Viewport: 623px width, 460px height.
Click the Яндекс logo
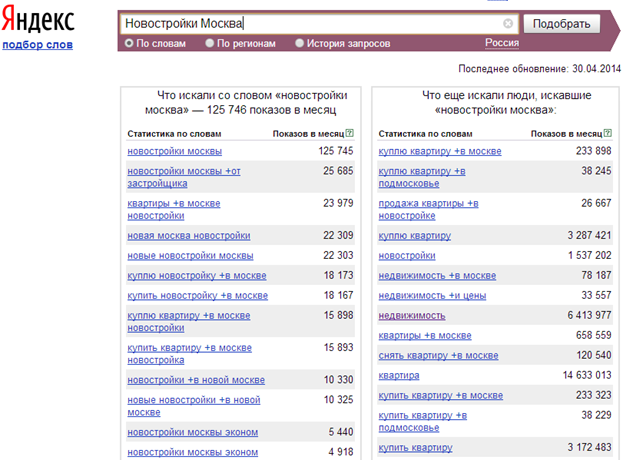tap(38, 19)
